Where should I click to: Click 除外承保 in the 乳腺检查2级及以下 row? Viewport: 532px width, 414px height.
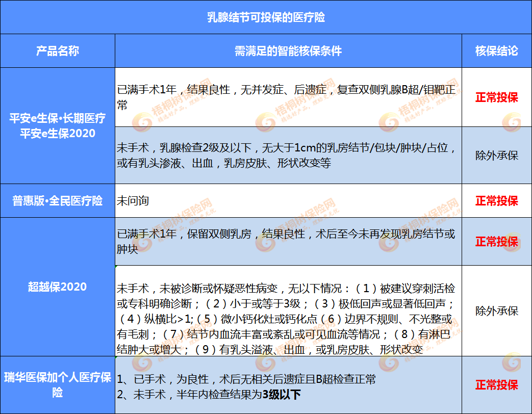(497, 156)
